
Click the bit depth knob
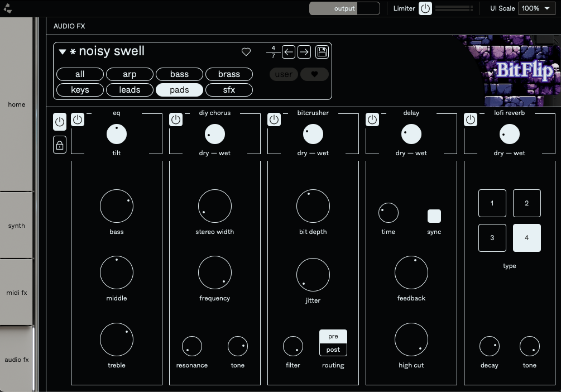point(313,206)
